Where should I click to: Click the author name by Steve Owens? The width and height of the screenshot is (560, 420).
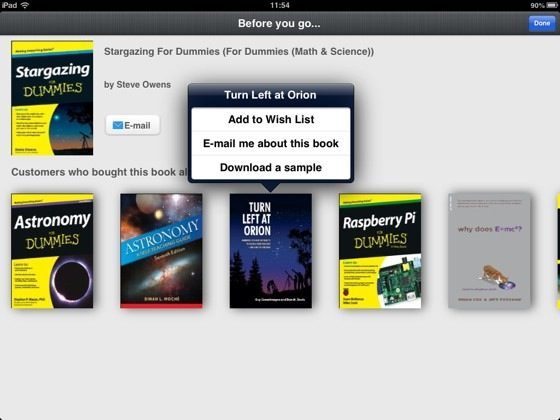click(x=138, y=85)
